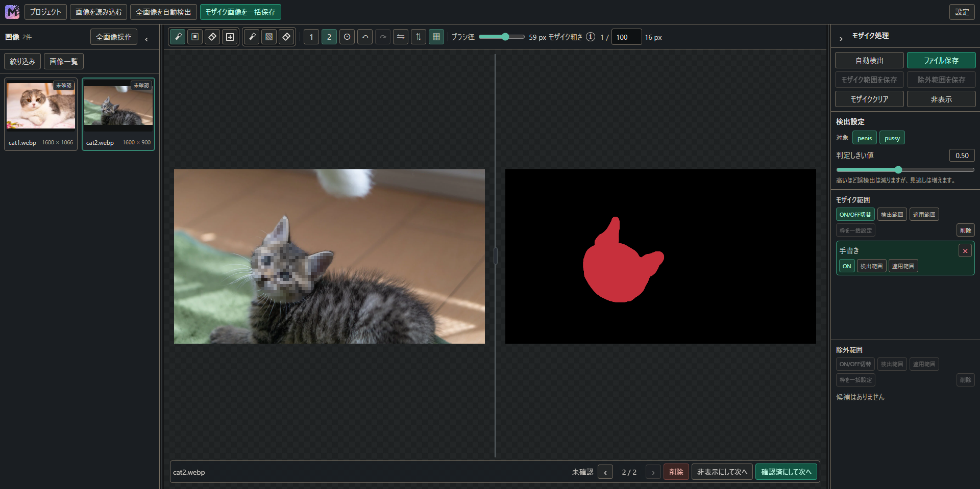
Task: Switch to the 画像一覧 tab
Action: 64,61
